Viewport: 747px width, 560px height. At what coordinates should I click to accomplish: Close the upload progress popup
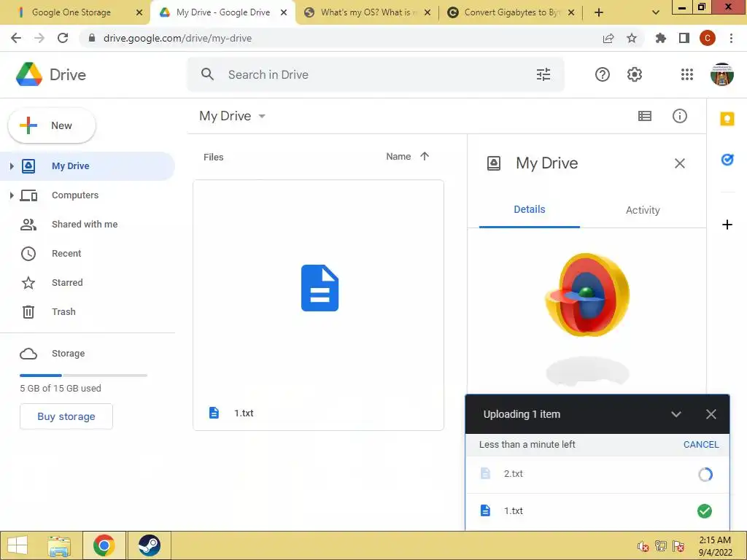pyautogui.click(x=711, y=414)
